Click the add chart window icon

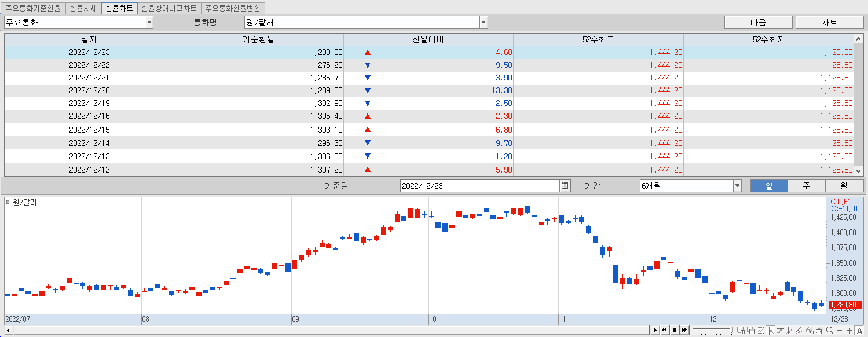click(x=741, y=330)
